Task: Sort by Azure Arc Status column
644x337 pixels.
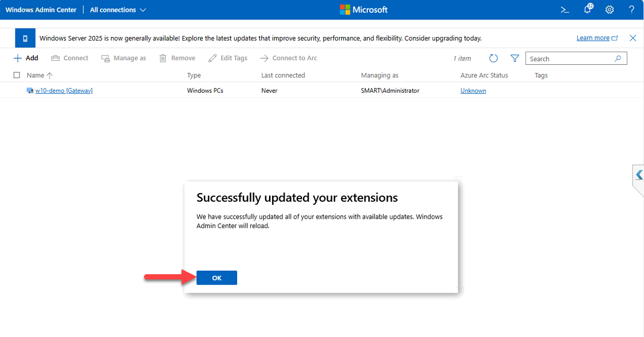Action: pyautogui.click(x=484, y=75)
